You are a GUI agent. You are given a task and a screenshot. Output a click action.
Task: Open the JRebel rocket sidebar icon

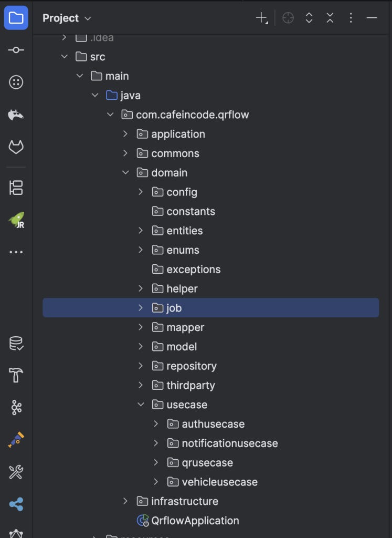tap(16, 220)
